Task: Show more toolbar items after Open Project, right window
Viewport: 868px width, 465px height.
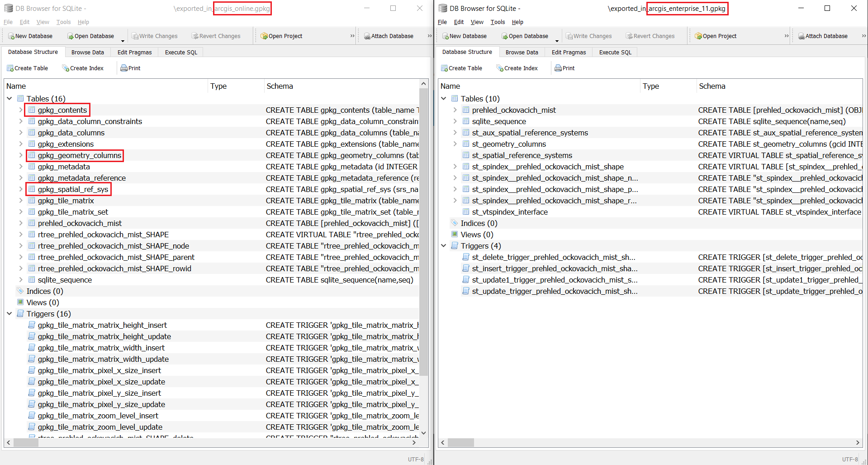Action: pyautogui.click(x=787, y=36)
